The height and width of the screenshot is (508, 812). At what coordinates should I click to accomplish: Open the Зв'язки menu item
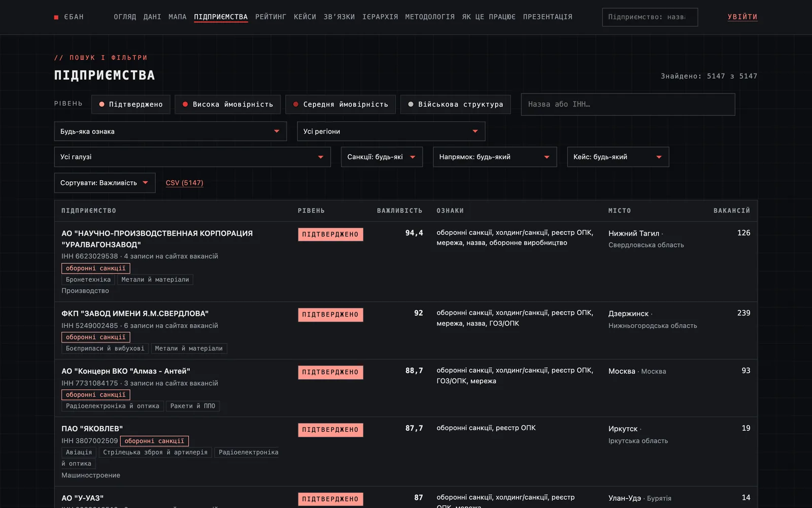pyautogui.click(x=340, y=17)
